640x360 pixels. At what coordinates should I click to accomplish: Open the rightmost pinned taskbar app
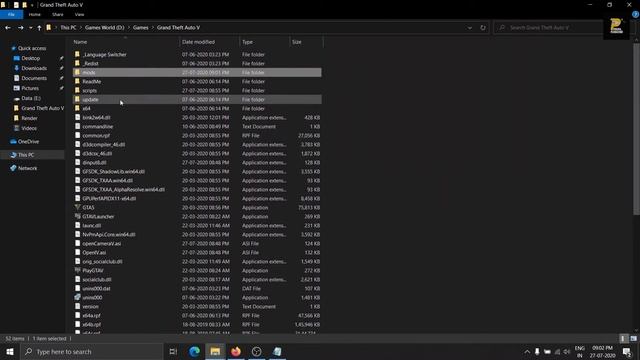click(x=277, y=351)
